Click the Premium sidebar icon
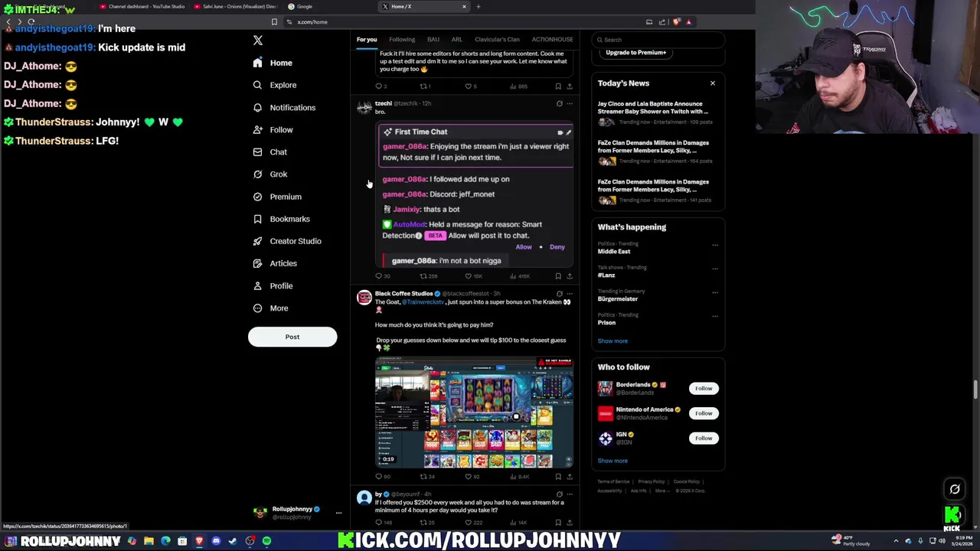 coord(257,197)
